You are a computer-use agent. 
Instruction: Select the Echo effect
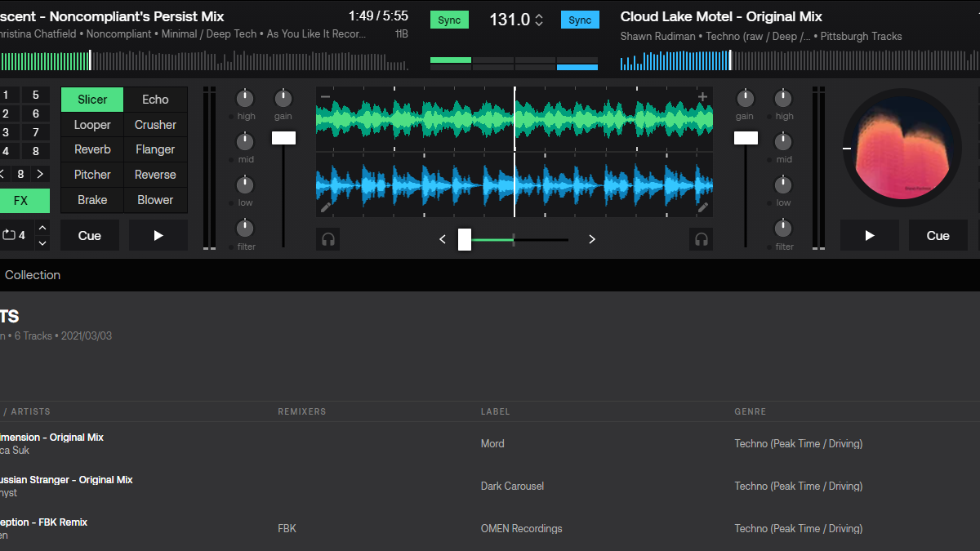click(155, 100)
